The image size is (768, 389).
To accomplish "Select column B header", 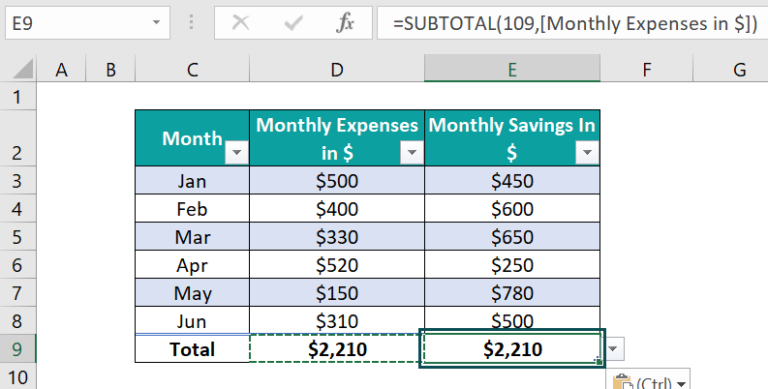I will 111,70.
